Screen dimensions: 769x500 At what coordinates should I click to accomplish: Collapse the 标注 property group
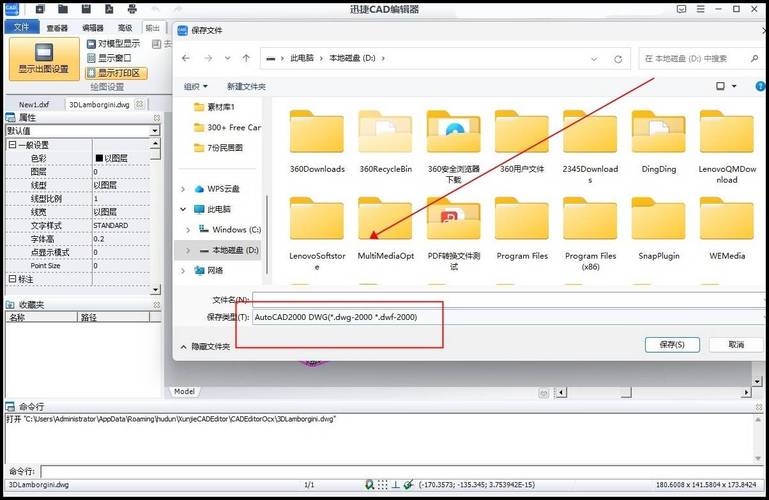pyautogui.click(x=12, y=279)
